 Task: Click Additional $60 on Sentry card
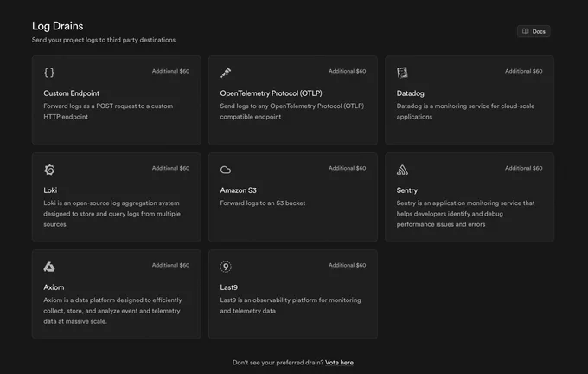pyautogui.click(x=523, y=168)
